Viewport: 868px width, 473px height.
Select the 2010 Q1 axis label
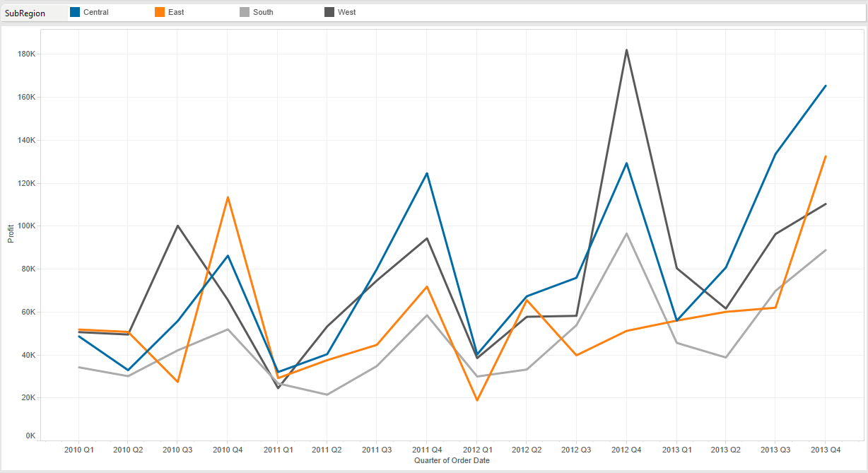(x=77, y=449)
